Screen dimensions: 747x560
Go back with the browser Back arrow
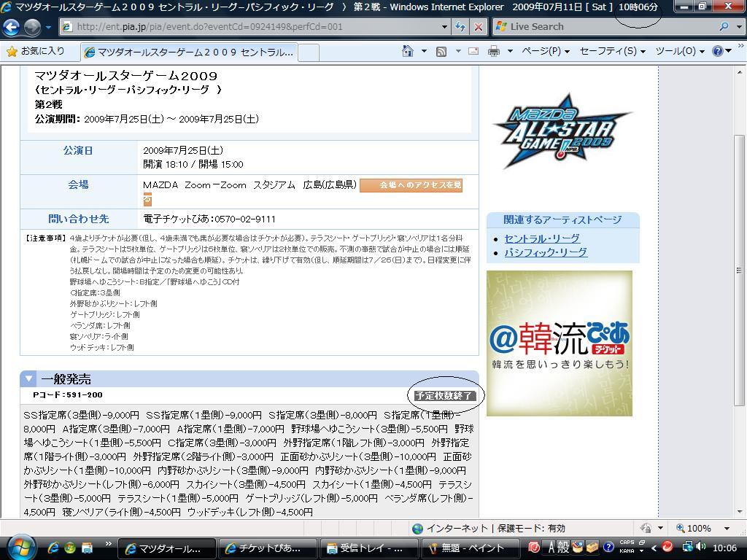tap(11, 27)
